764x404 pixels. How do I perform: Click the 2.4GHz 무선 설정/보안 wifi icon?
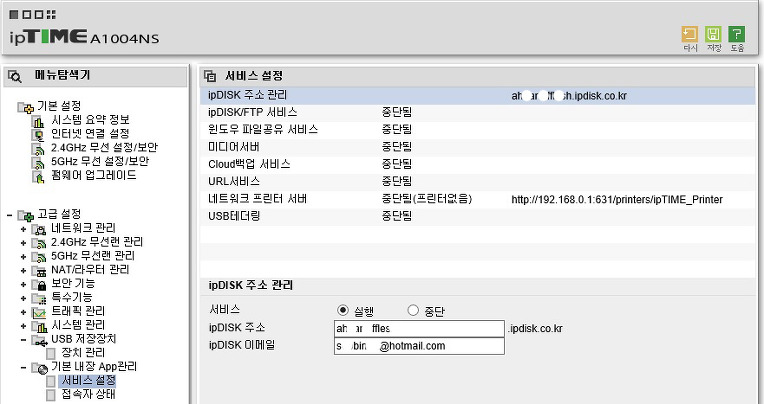38,149
